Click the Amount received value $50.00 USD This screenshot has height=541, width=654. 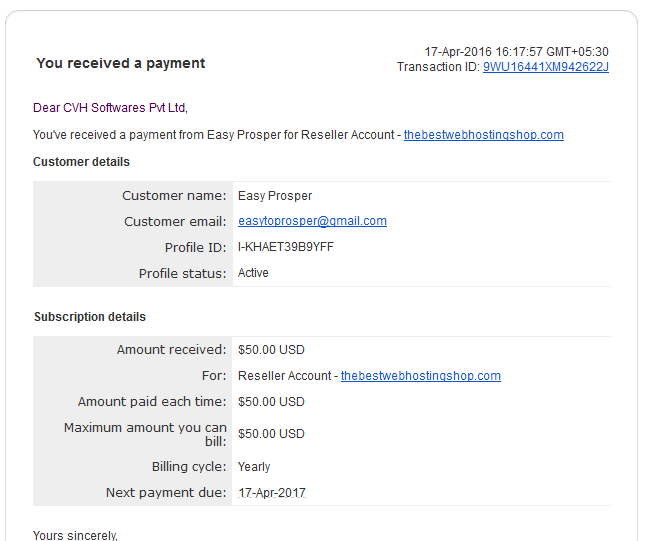271,350
